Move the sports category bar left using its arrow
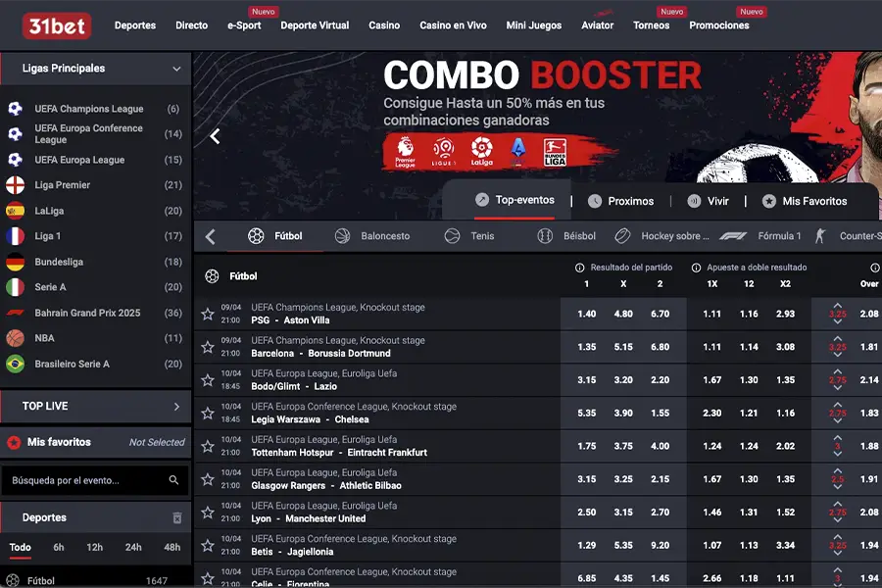 211,236
